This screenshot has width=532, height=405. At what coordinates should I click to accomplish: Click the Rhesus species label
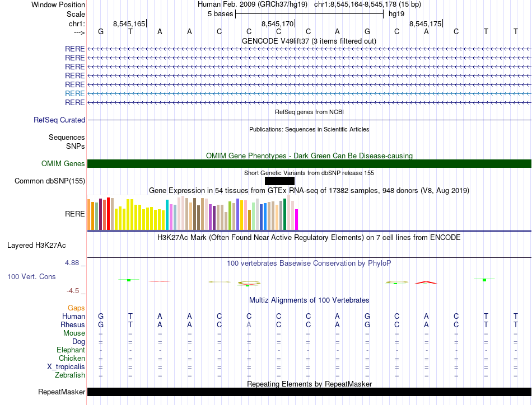[73, 324]
